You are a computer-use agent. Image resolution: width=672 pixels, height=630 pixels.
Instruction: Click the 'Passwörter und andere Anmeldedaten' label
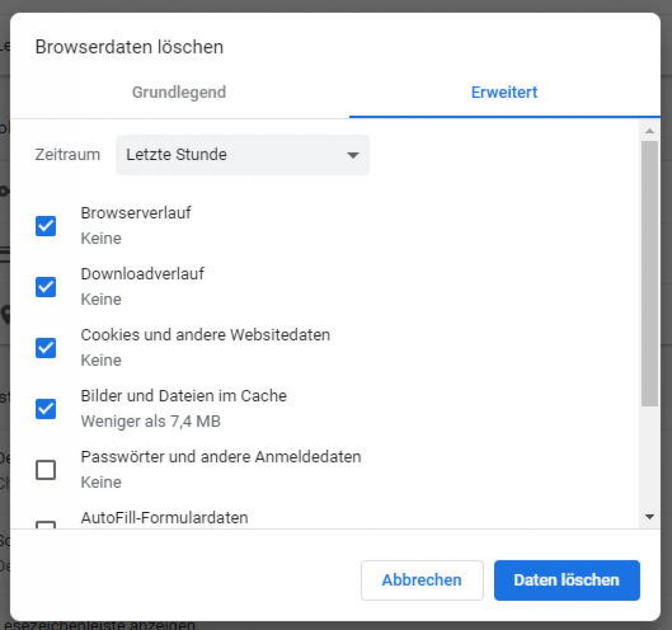pyautogui.click(x=221, y=457)
